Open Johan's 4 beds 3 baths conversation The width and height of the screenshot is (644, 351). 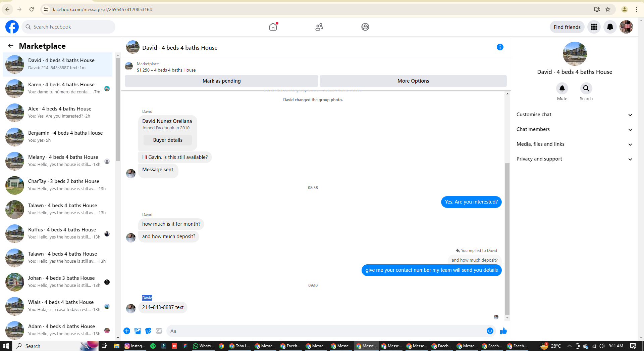coord(58,282)
